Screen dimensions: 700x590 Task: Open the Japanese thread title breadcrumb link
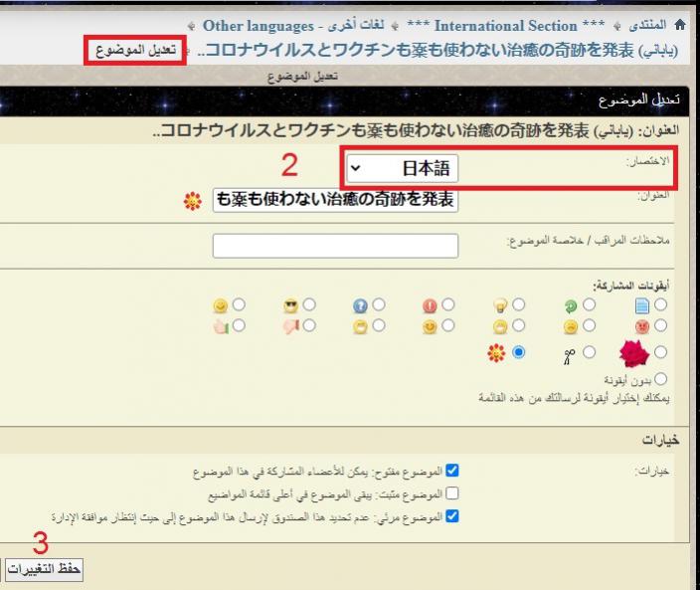tap(437, 51)
